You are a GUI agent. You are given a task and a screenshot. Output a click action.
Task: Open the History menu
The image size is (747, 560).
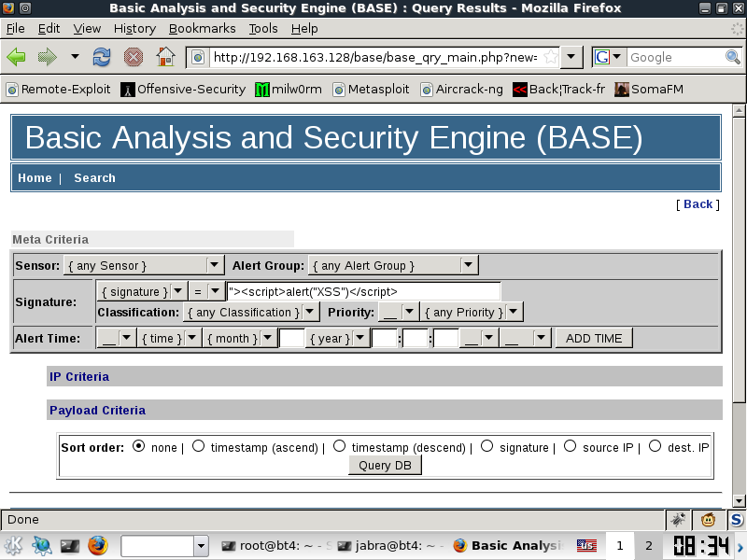point(134,29)
